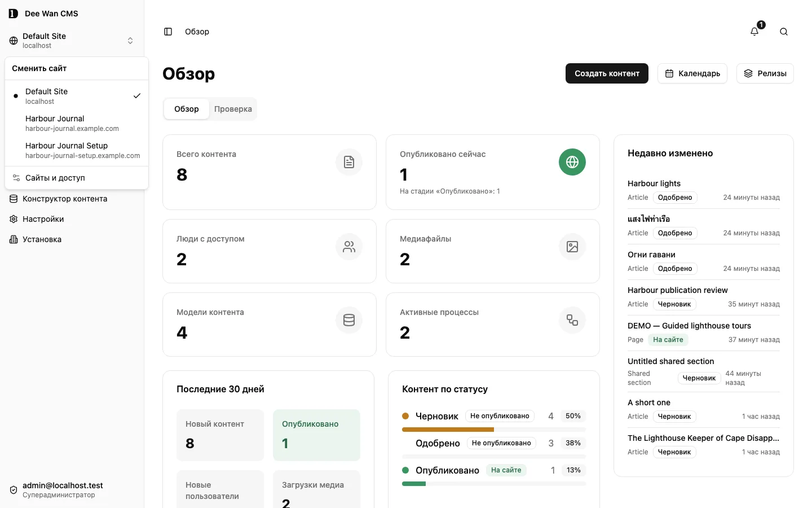The image size is (812, 508).
Task: Click the database icon on Модели контента card
Action: (349, 320)
